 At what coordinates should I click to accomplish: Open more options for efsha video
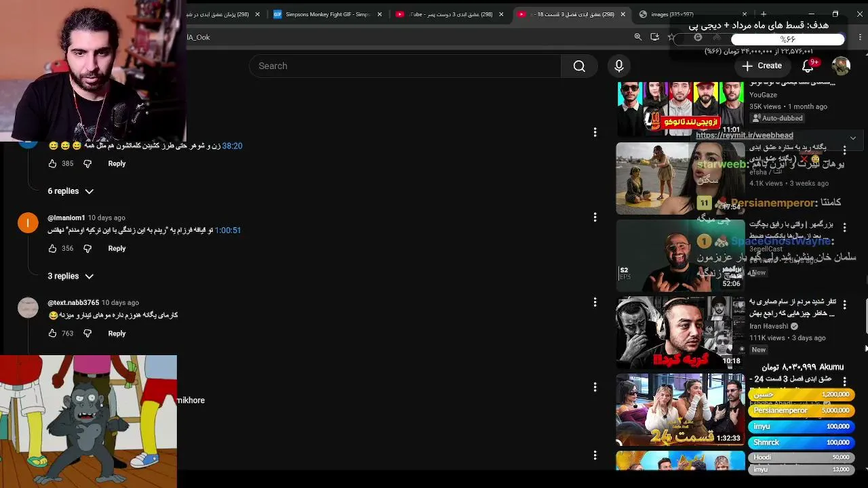[x=844, y=150]
